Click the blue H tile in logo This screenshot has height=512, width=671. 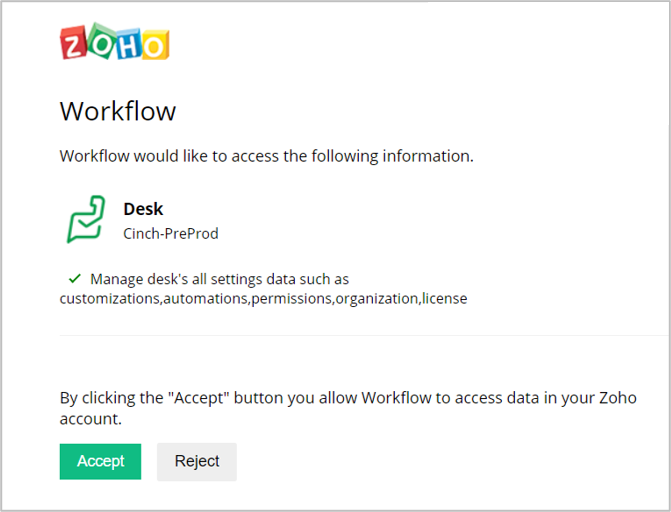[127, 45]
